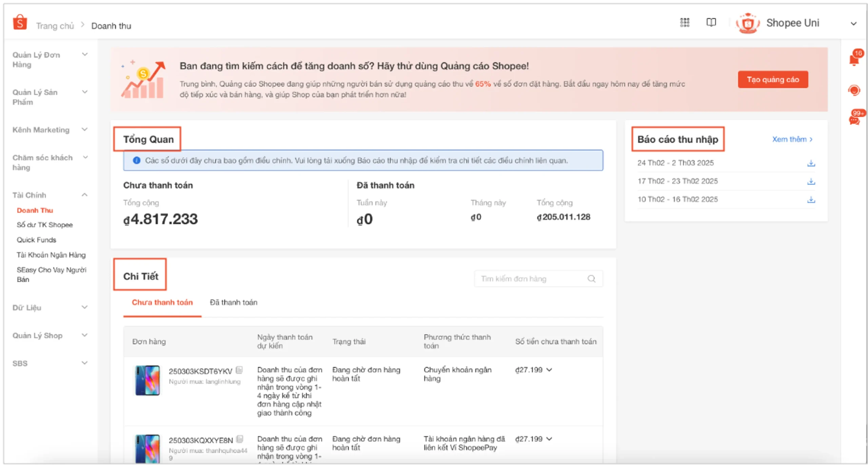Click the ₫4.817.233 unpaid total
The height and width of the screenshot is (468, 868).
(160, 219)
